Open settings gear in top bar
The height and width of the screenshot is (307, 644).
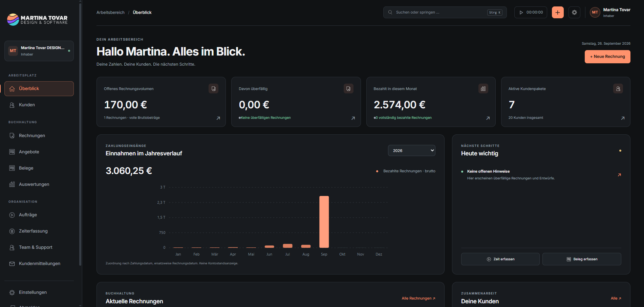pos(574,13)
